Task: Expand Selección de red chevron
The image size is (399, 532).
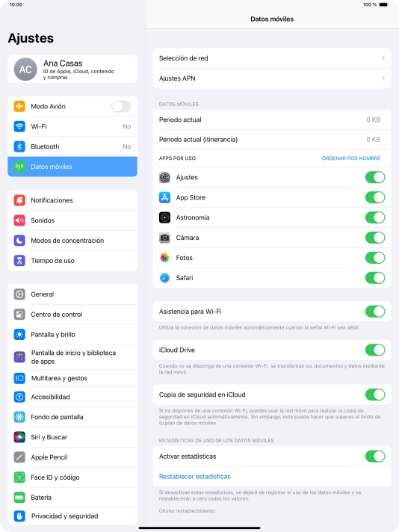Action: (x=383, y=58)
